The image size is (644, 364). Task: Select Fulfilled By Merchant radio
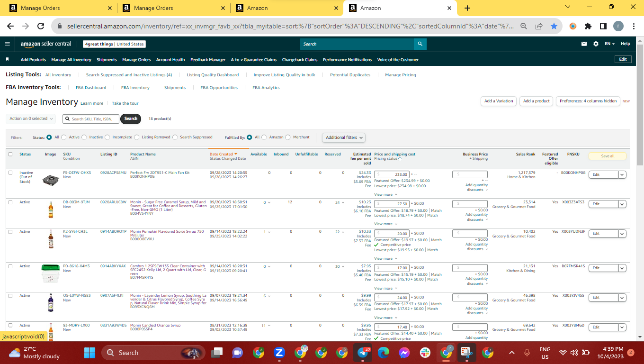pyautogui.click(x=288, y=137)
